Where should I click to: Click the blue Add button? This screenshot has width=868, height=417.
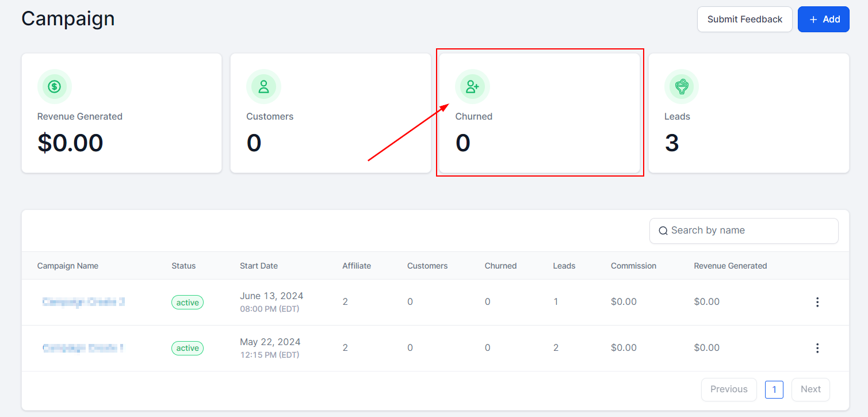823,20
